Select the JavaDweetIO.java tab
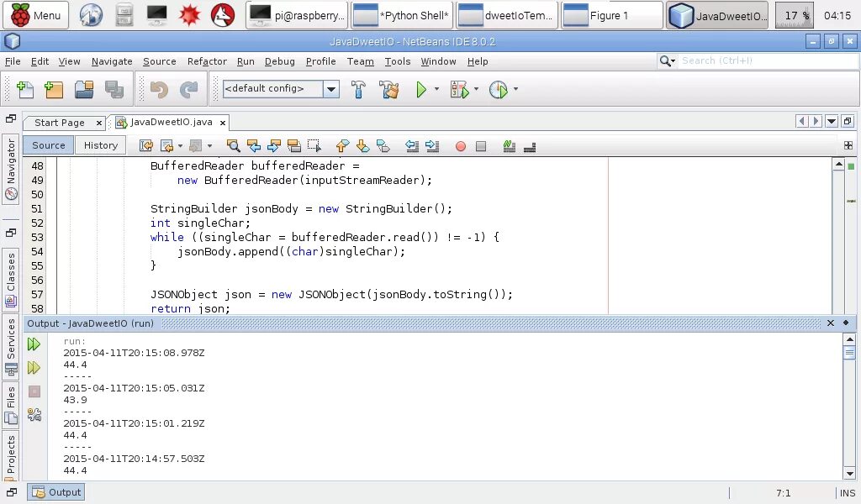Image resolution: width=861 pixels, height=504 pixels. pos(171,123)
